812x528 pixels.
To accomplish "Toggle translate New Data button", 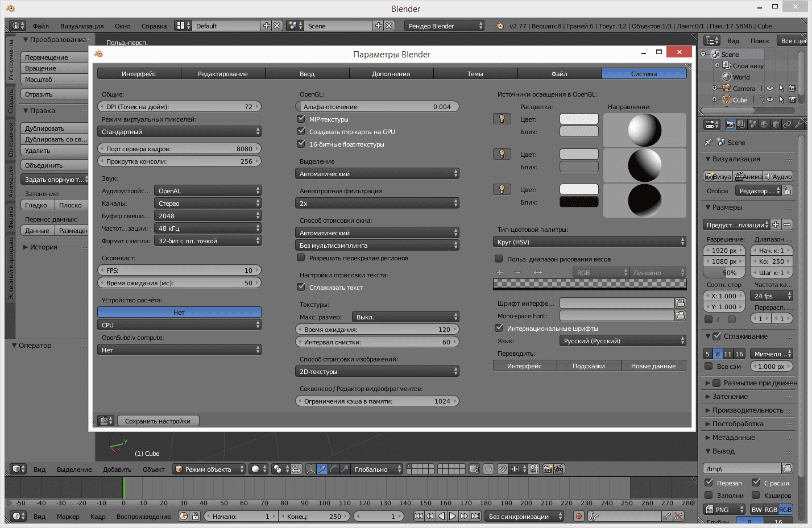I will [x=654, y=365].
